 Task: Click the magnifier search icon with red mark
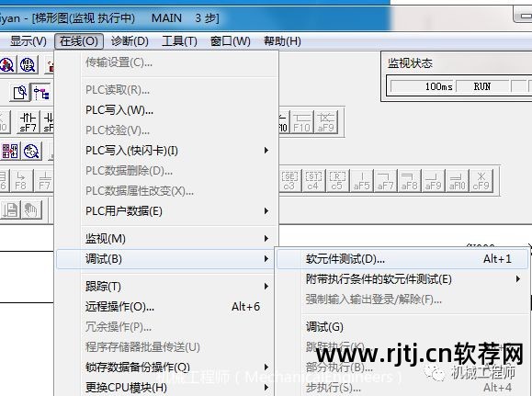point(7,64)
